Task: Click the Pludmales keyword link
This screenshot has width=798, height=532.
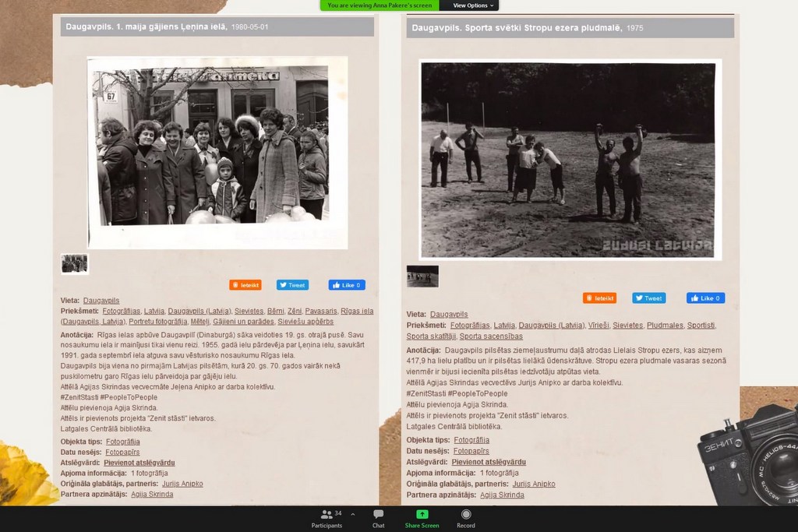Action: [x=666, y=325]
